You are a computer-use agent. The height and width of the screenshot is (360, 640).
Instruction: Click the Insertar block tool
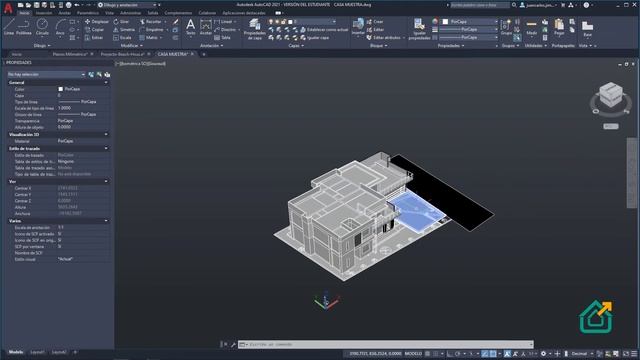pyautogui.click(x=358, y=27)
